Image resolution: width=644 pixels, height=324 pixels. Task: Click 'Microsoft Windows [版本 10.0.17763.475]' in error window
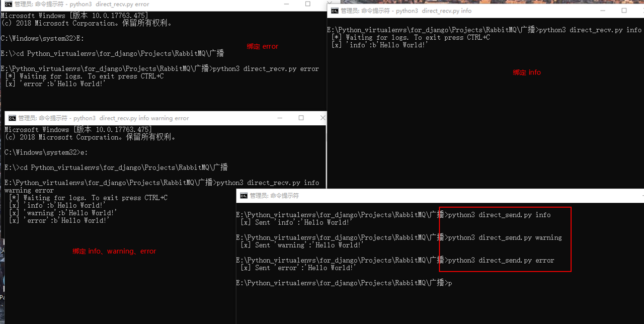pyautogui.click(x=74, y=16)
